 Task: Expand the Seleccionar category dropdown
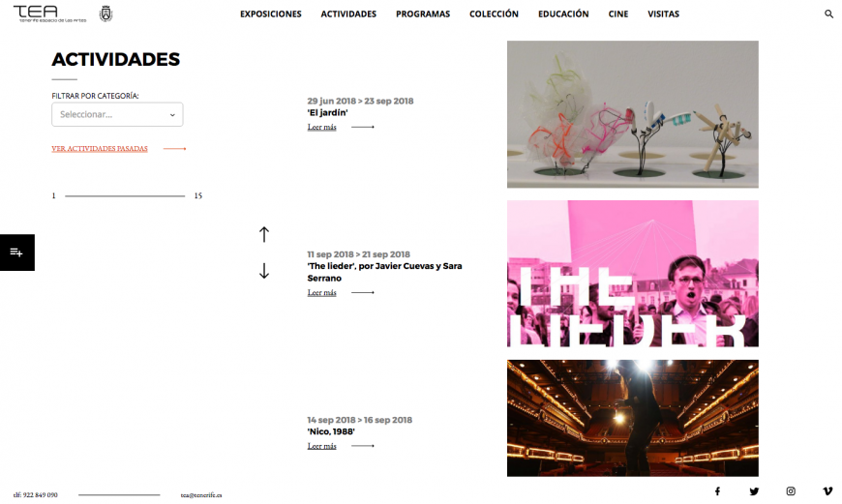117,114
